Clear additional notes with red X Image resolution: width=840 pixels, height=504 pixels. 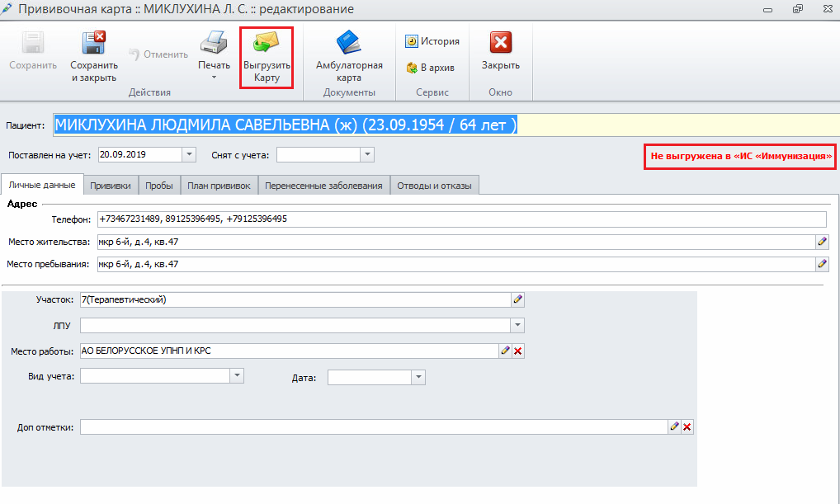[x=687, y=426]
